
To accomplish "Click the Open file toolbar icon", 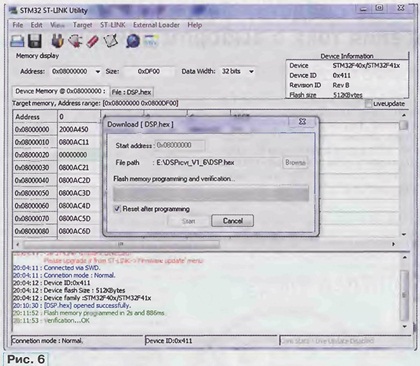I will pos(17,41).
